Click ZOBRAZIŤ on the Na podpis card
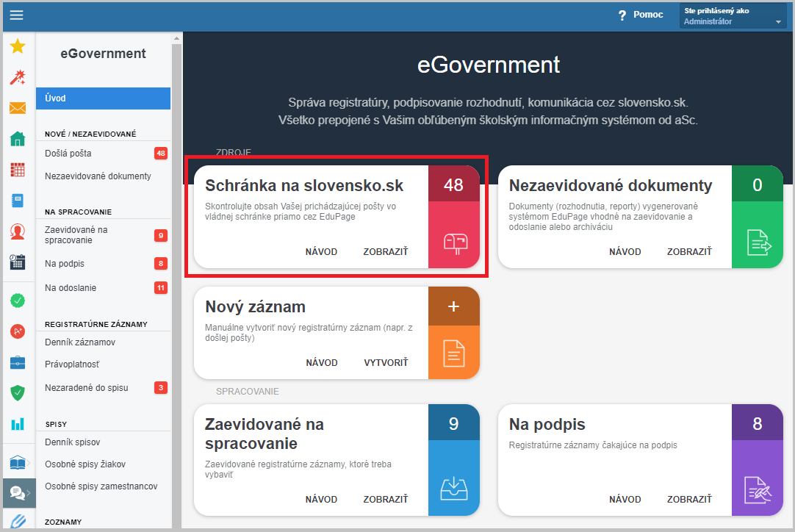The height and width of the screenshot is (532, 795). coord(689,500)
